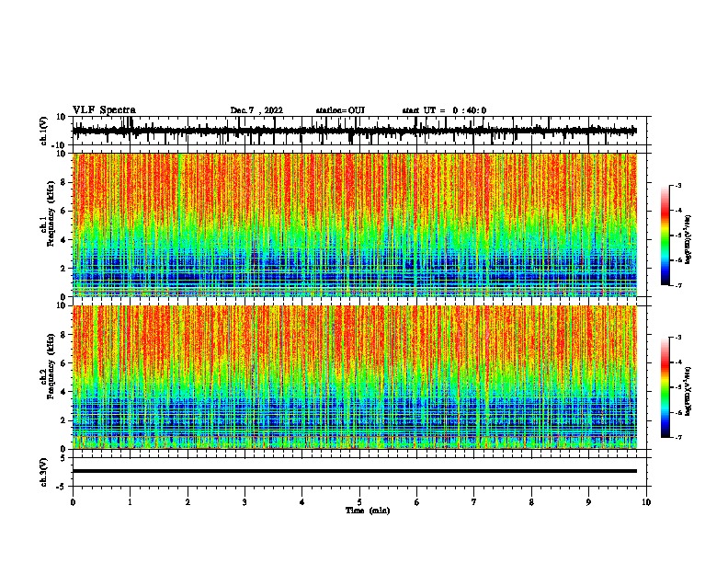
Task: Click the "start UT = 0 : 40: 0" label
Action: pyautogui.click(x=444, y=110)
